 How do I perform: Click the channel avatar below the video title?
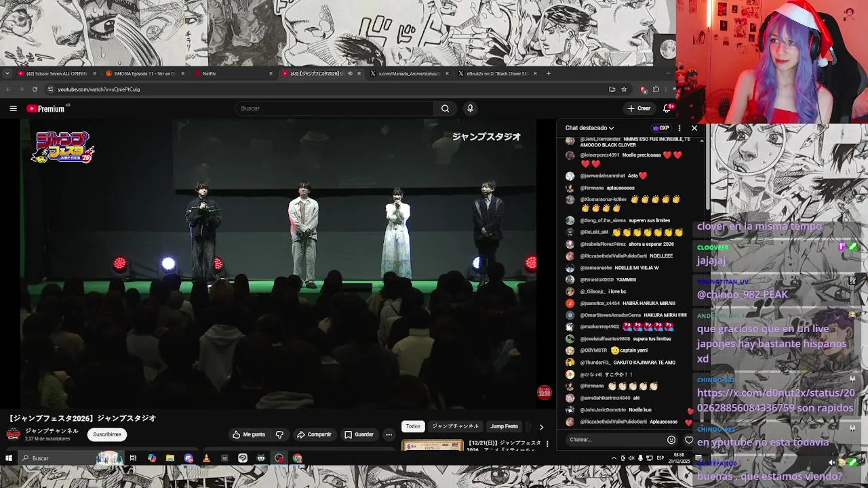(x=14, y=434)
